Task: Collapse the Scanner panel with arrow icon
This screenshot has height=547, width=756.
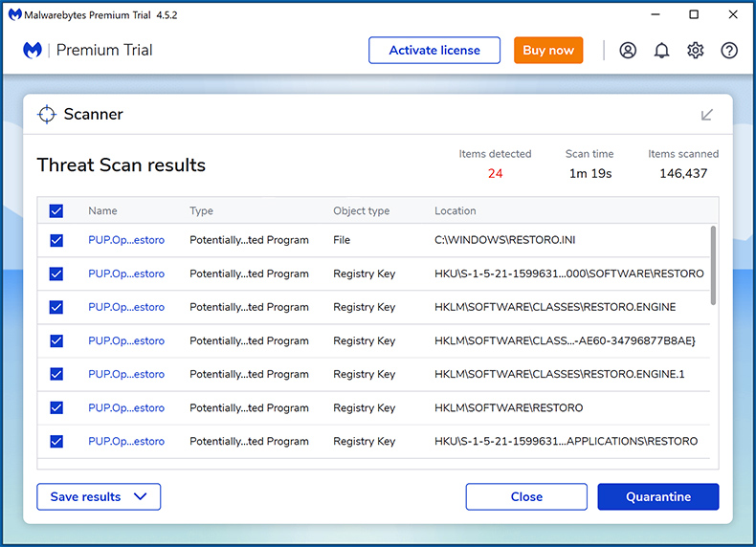Action: 707,115
